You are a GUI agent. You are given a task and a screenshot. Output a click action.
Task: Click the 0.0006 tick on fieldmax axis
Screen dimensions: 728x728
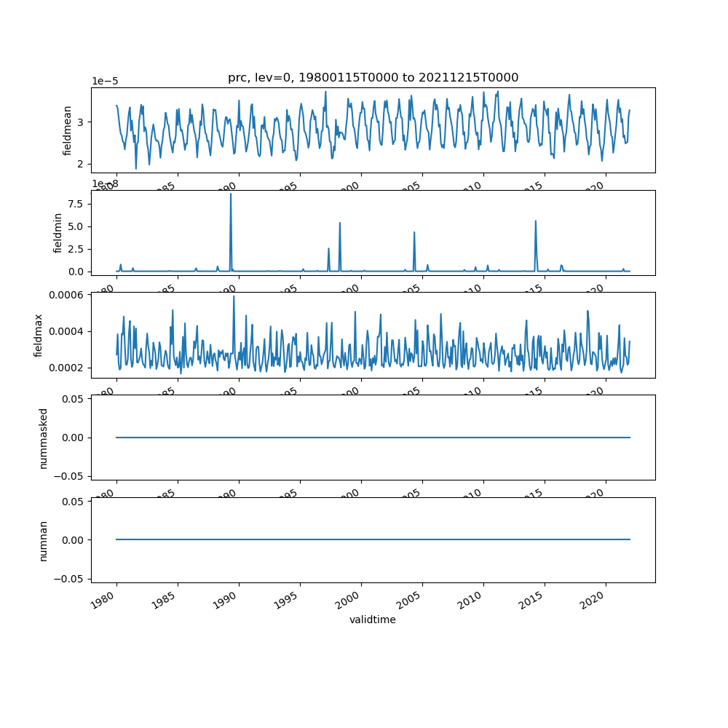(x=67, y=294)
